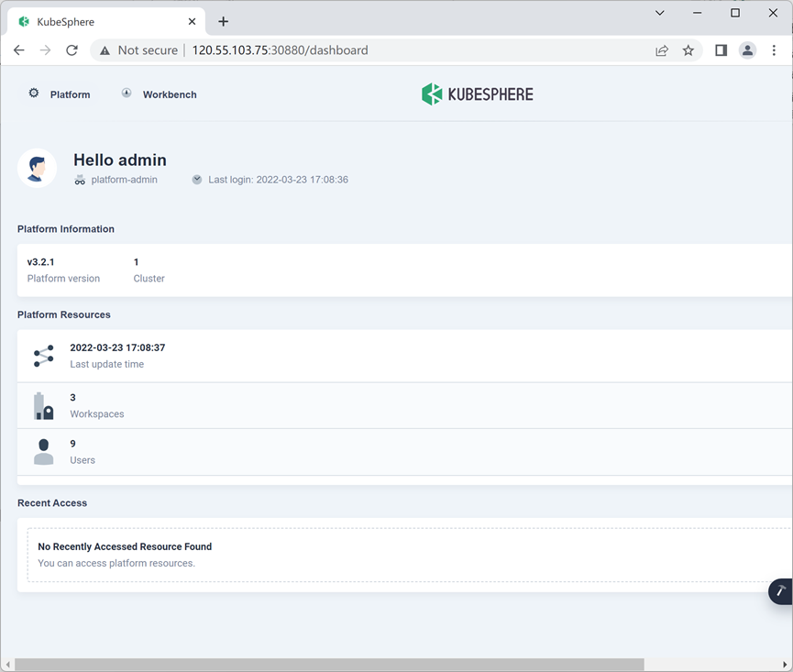Click the 'Recent Access' heading

pyautogui.click(x=52, y=503)
